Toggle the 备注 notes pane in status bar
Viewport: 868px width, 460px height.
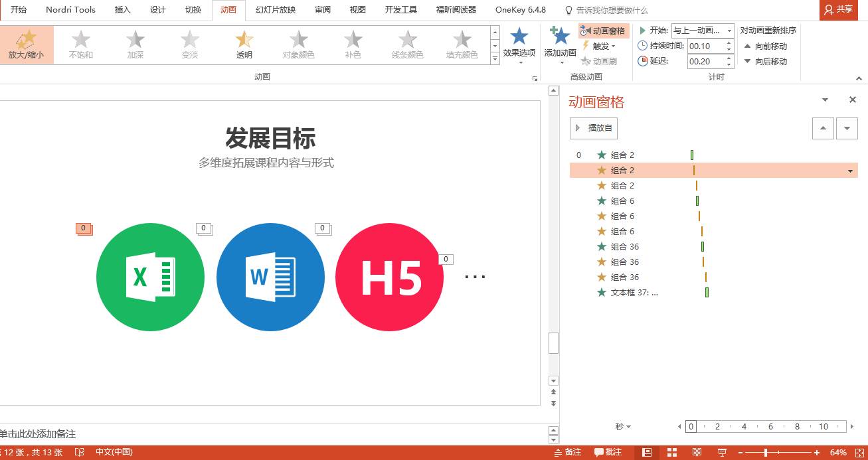pos(568,452)
